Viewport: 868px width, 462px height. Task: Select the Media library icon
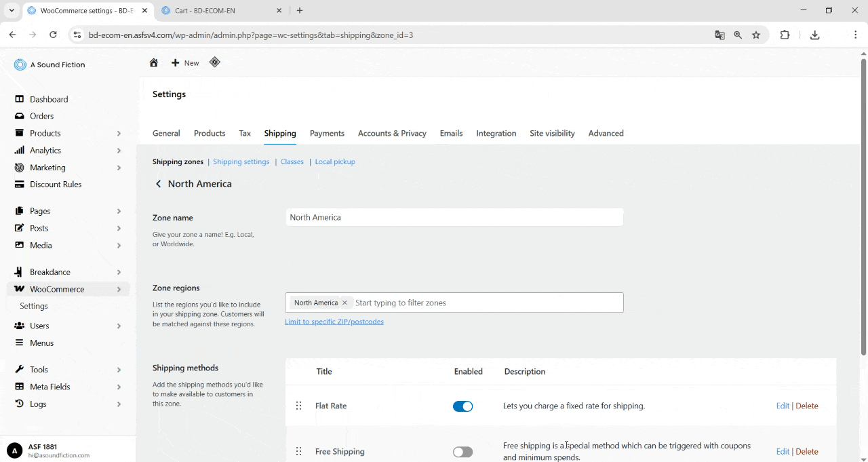point(20,245)
